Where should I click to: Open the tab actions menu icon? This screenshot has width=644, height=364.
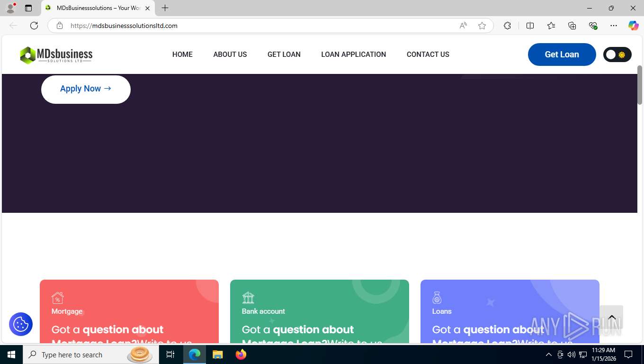click(x=28, y=8)
